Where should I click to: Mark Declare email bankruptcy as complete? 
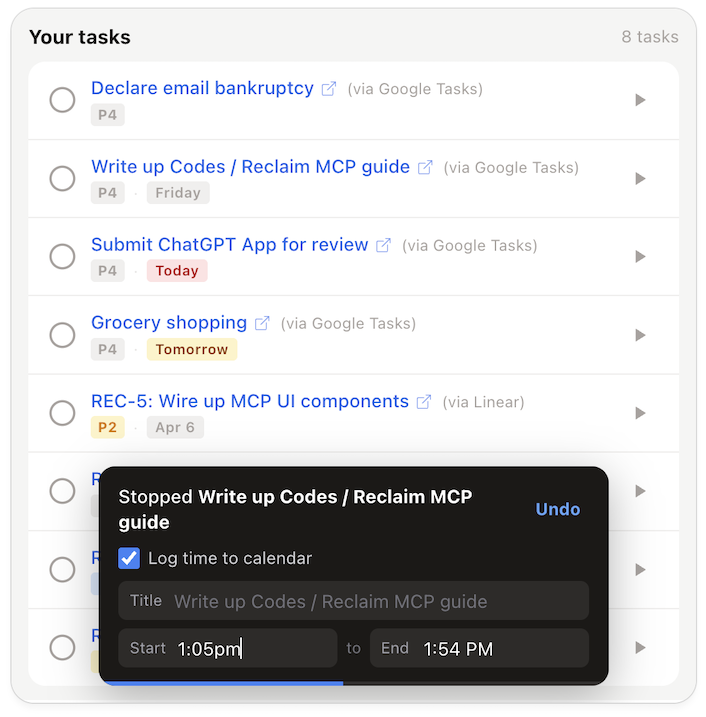(62, 100)
